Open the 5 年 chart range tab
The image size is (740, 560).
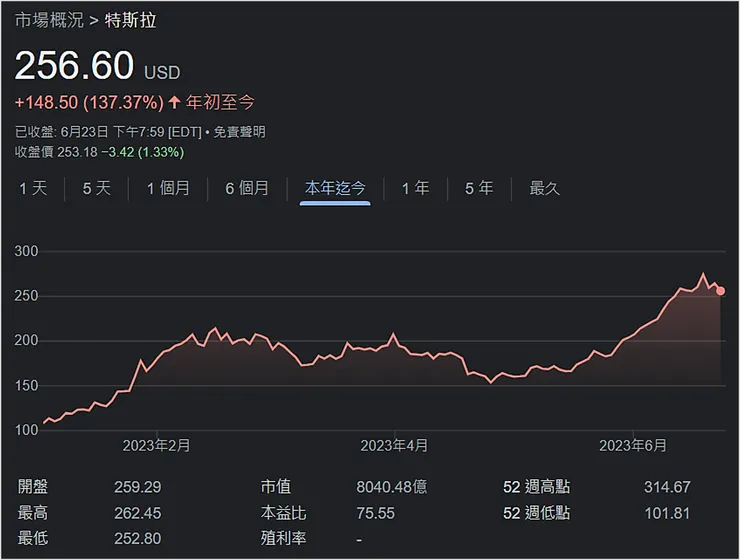click(479, 189)
